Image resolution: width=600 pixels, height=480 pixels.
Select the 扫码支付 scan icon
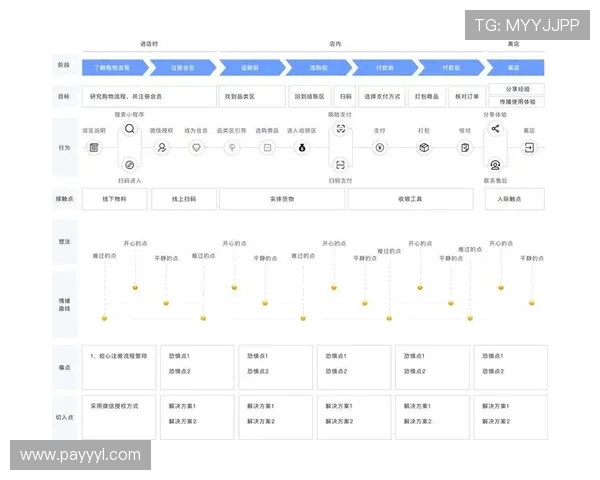click(341, 165)
